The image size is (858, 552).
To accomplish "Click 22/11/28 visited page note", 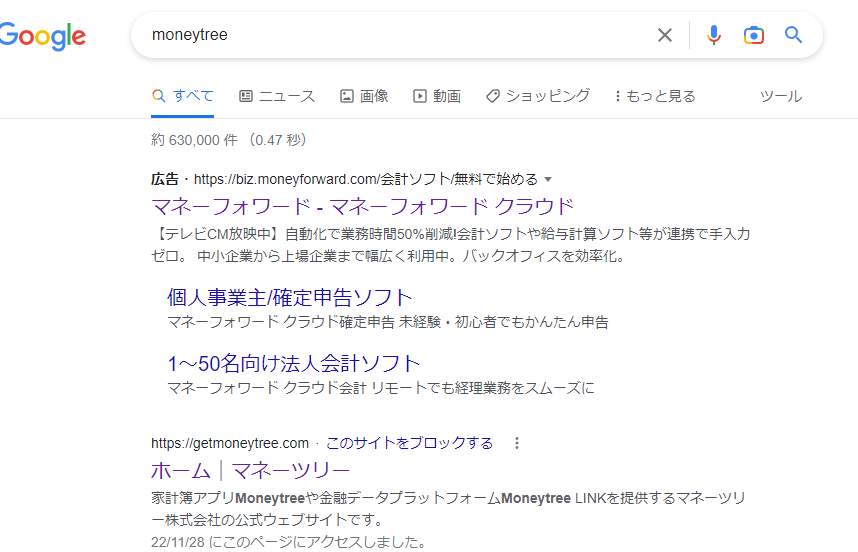I will [288, 542].
